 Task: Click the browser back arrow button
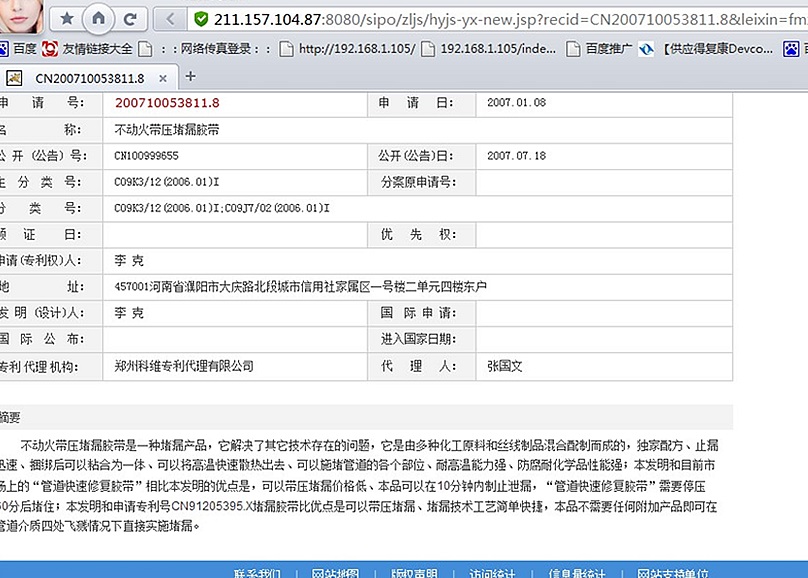pyautogui.click(x=170, y=18)
